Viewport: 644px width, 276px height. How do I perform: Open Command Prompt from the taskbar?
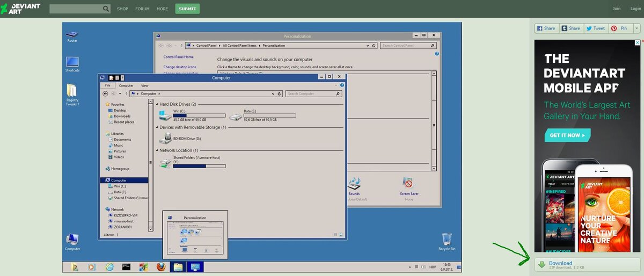click(126, 267)
